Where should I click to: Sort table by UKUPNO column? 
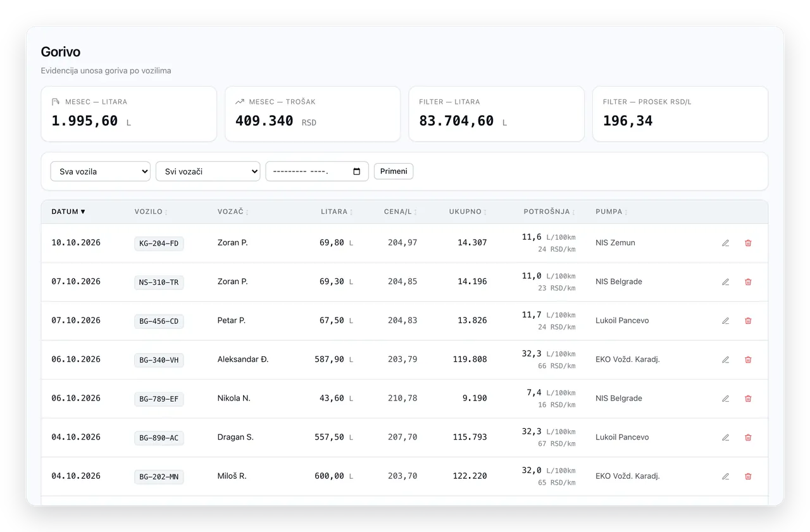coord(468,212)
